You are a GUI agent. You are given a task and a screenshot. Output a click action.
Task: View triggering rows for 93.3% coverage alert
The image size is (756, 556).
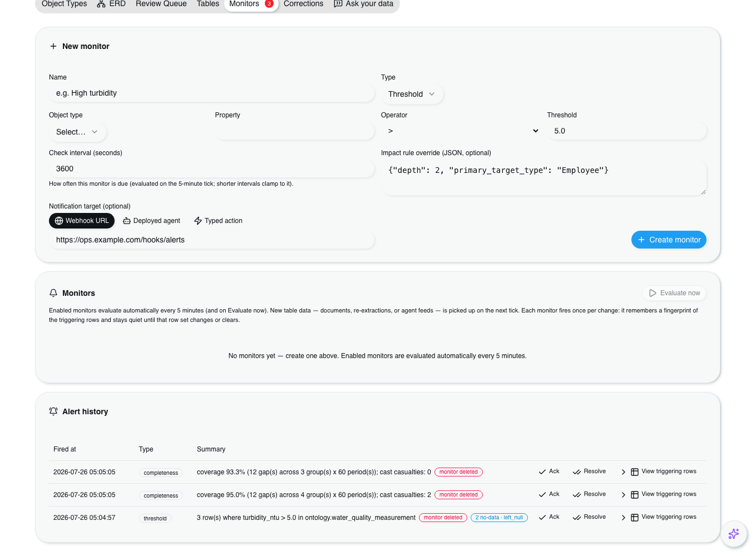[664, 471]
